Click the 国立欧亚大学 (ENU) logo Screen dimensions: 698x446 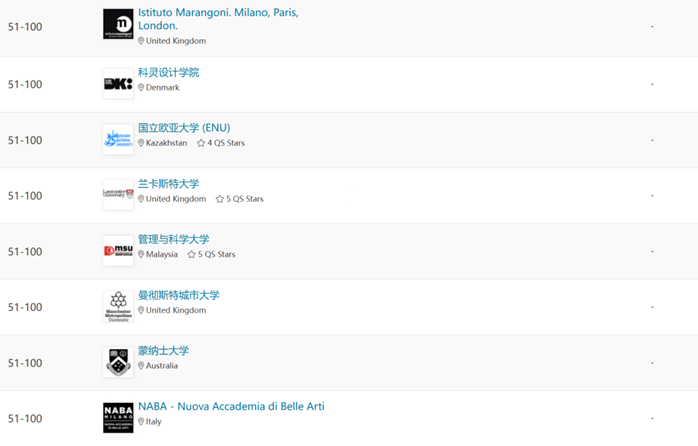click(118, 140)
